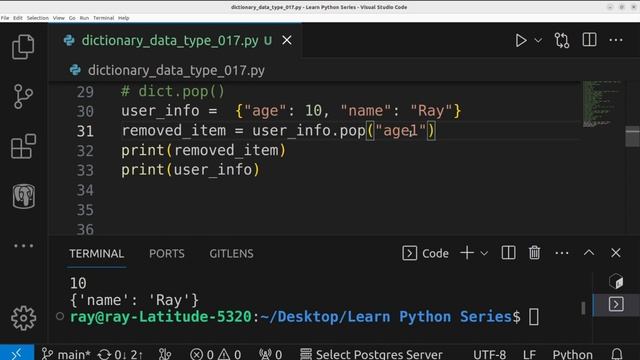Switch to the PORTS panel tab
The height and width of the screenshot is (360, 640).
167,253
